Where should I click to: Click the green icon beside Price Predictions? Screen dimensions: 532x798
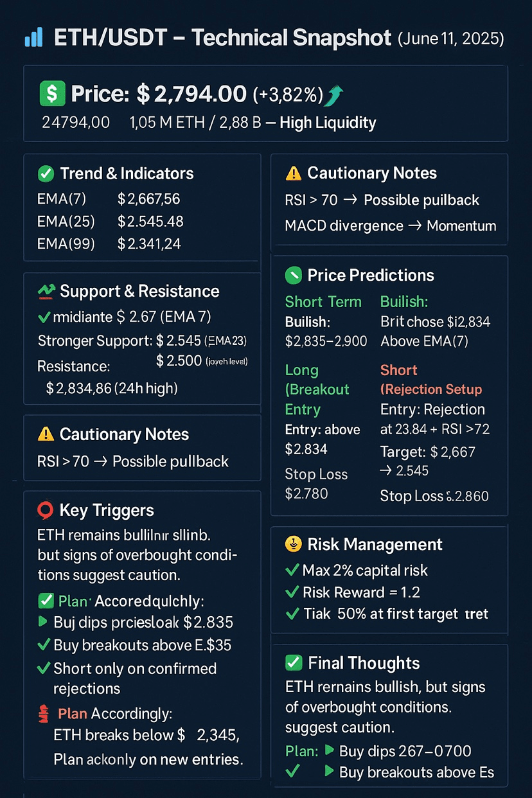293,276
